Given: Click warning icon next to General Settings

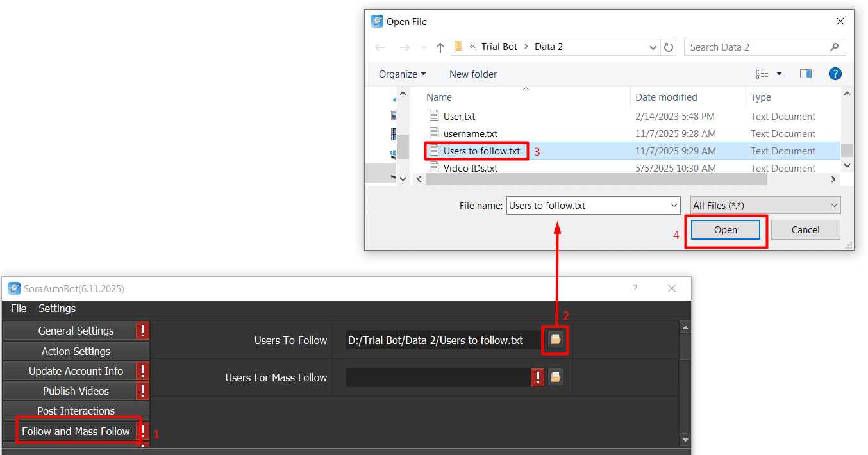Looking at the screenshot, I should [144, 330].
